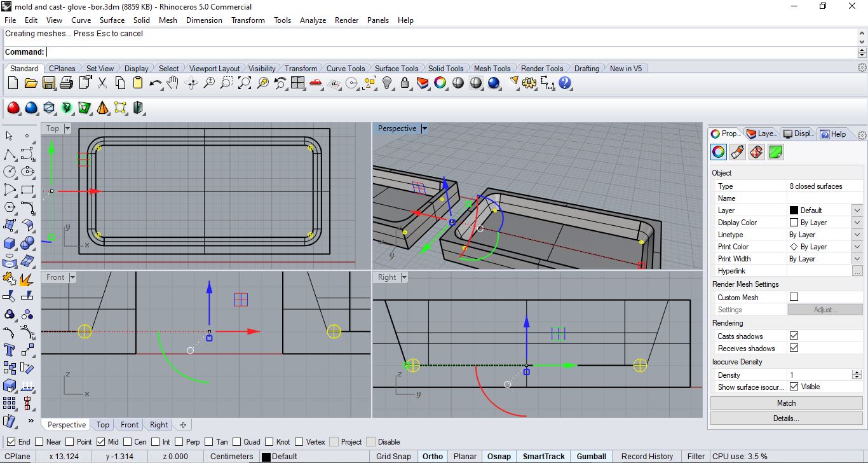This screenshot has width=868, height=463.
Task: Select the Text object tool
Action: pos(10,349)
